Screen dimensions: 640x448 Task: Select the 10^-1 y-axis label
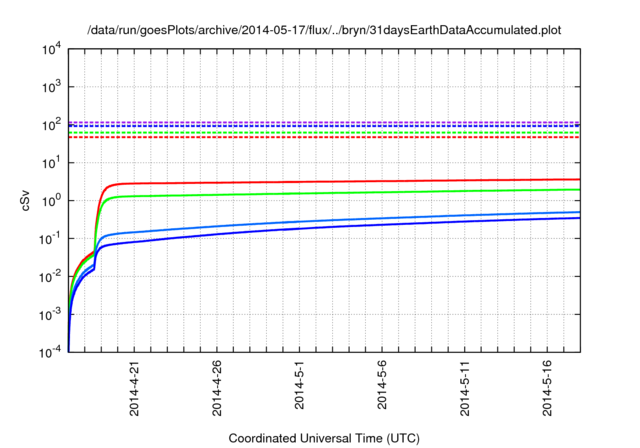coord(50,239)
